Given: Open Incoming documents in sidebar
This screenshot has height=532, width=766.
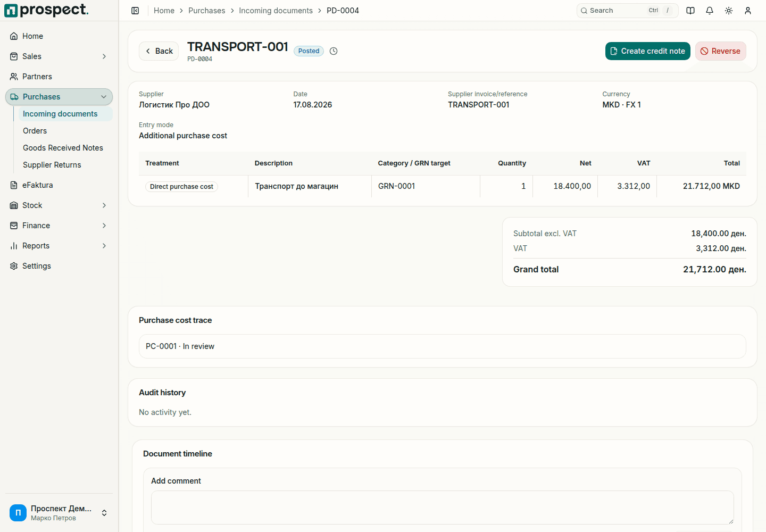Looking at the screenshot, I should [65, 114].
